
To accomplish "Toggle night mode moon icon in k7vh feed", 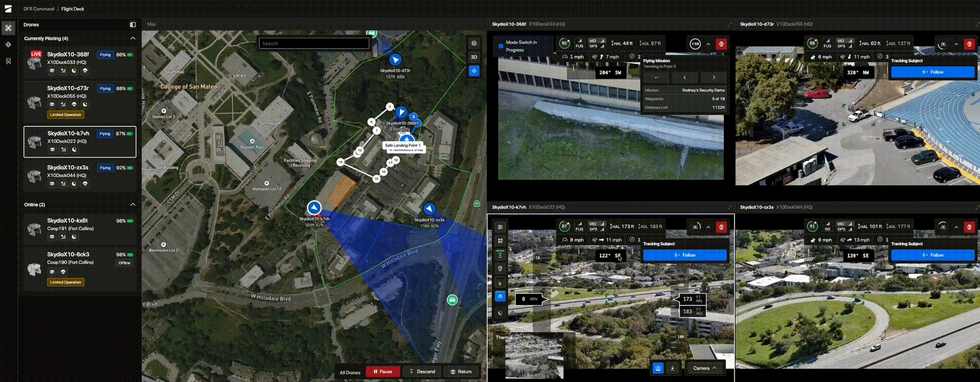I will [x=500, y=313].
